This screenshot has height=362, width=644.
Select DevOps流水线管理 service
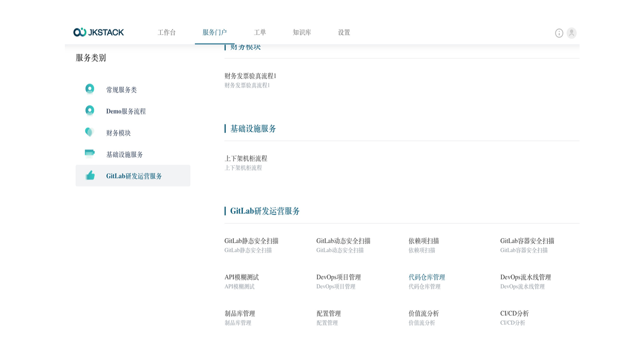click(x=525, y=277)
